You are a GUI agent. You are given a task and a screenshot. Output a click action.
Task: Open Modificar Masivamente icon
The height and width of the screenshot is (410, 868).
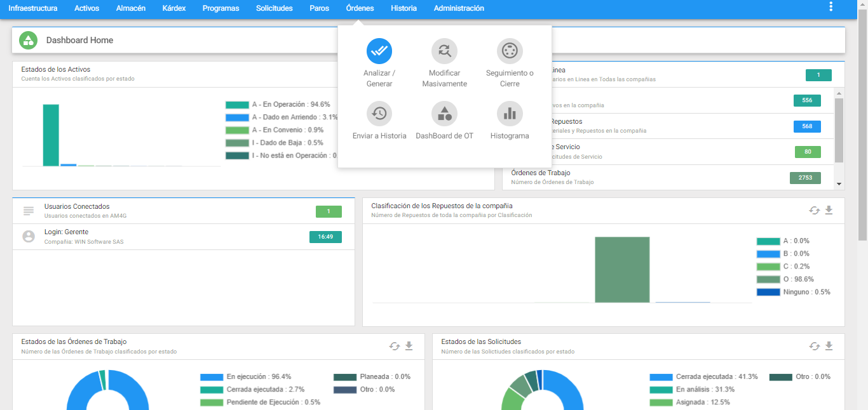[x=444, y=51]
